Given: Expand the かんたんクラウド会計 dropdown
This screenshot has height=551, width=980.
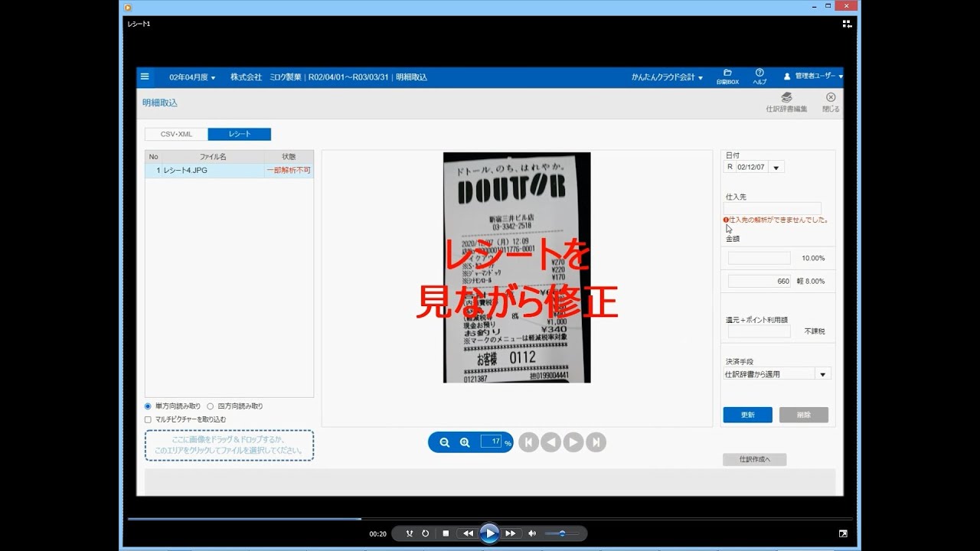Looking at the screenshot, I should tap(667, 77).
